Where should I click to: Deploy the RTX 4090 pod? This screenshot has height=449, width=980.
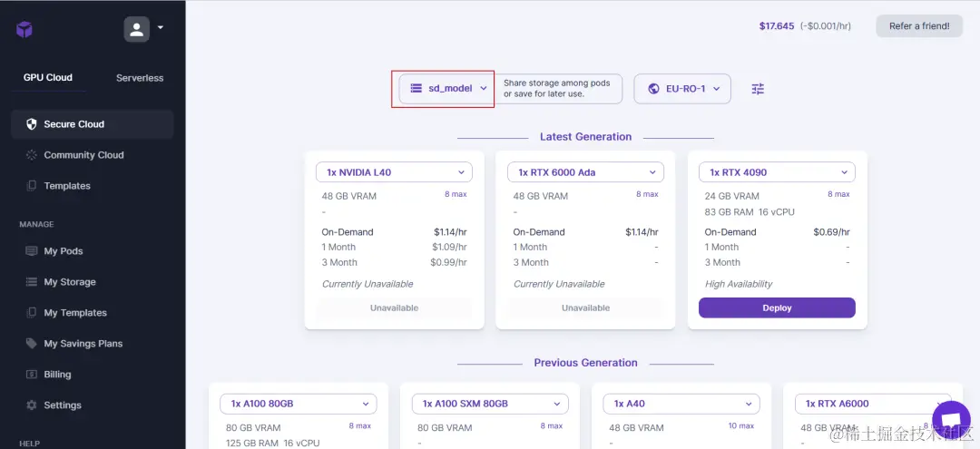(x=777, y=307)
